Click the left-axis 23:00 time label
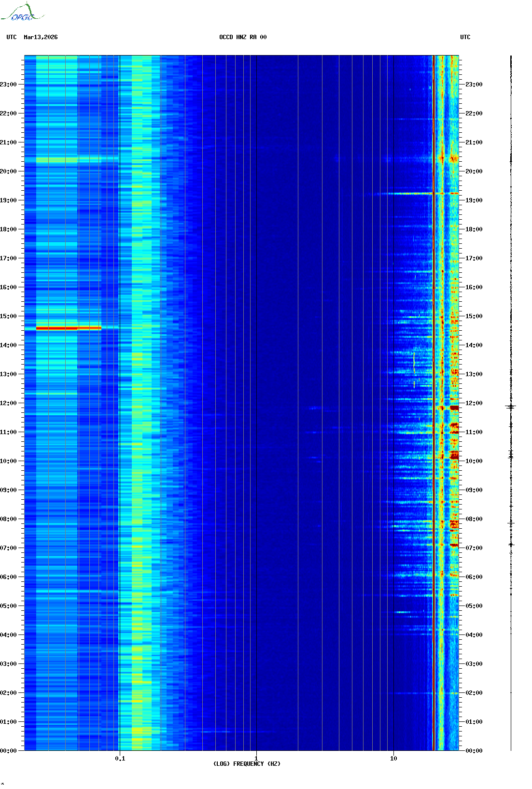This screenshot has height=789, width=532. (8, 85)
